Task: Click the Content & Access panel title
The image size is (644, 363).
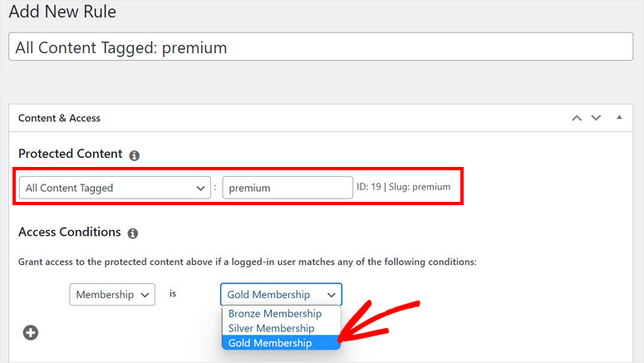Action: [x=59, y=118]
